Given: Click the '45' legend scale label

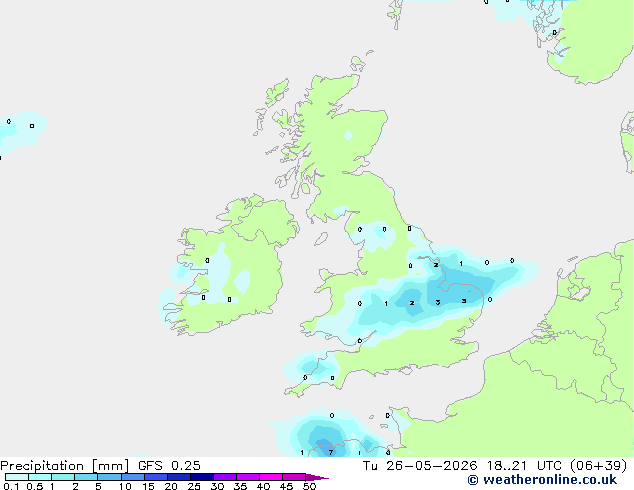Looking at the screenshot, I should 286,486.
